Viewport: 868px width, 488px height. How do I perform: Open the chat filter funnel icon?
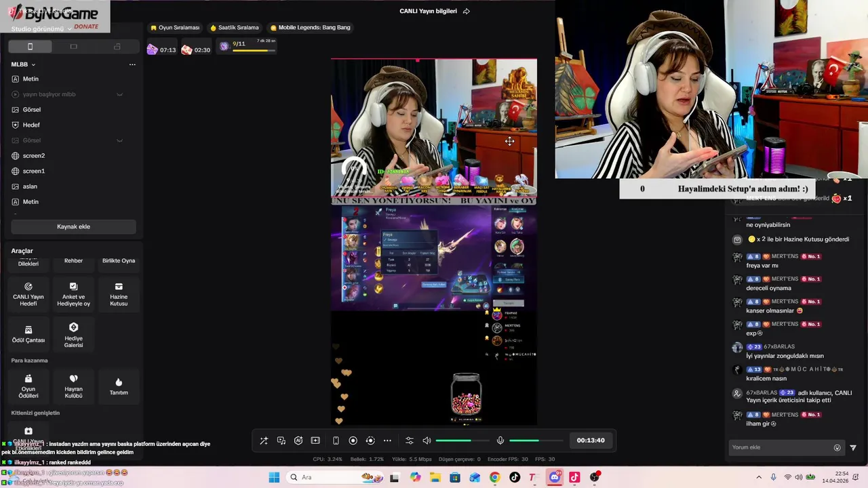(853, 447)
